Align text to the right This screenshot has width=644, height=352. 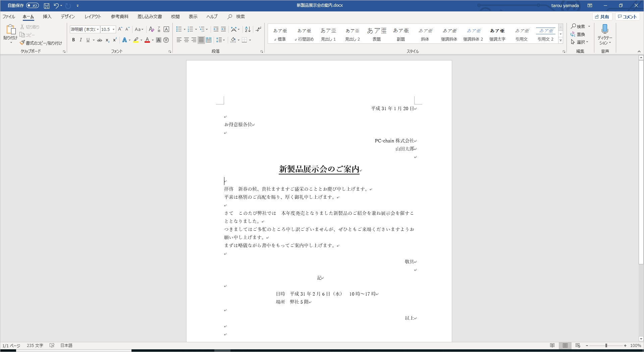[194, 40]
